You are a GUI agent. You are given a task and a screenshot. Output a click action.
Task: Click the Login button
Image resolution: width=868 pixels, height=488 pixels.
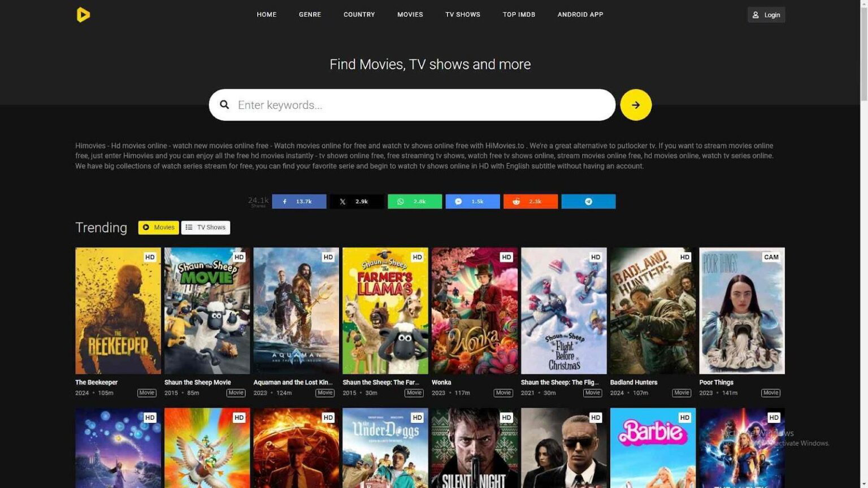766,15
